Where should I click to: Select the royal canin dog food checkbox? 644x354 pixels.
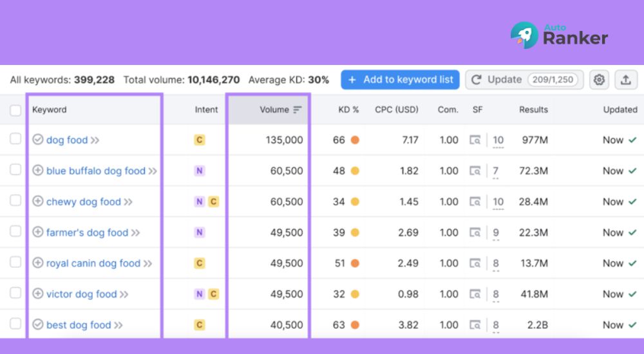[15, 261]
